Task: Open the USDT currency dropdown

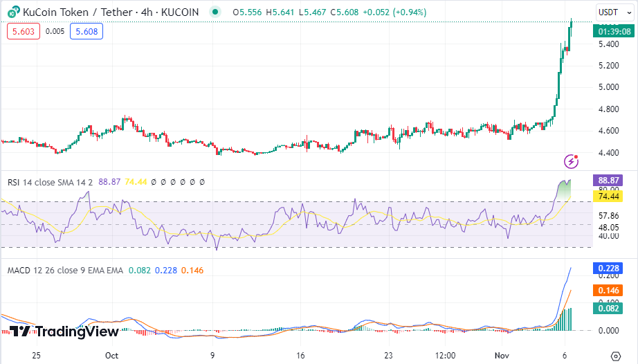Action: [614, 12]
